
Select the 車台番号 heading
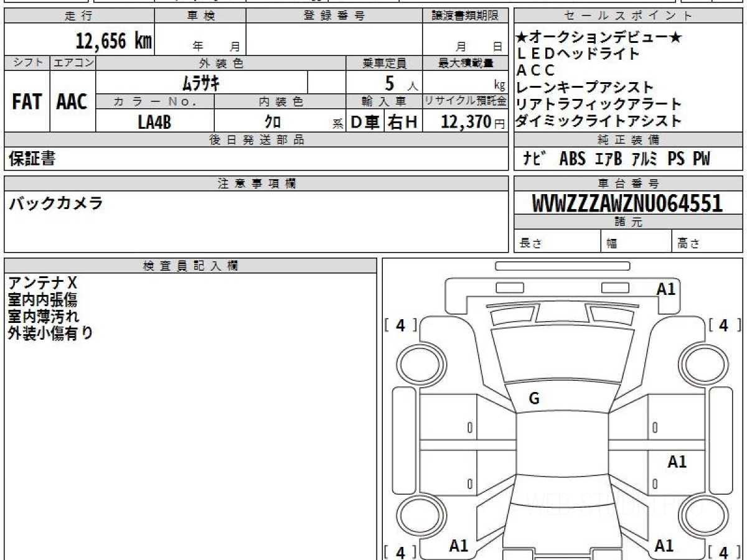(x=628, y=184)
